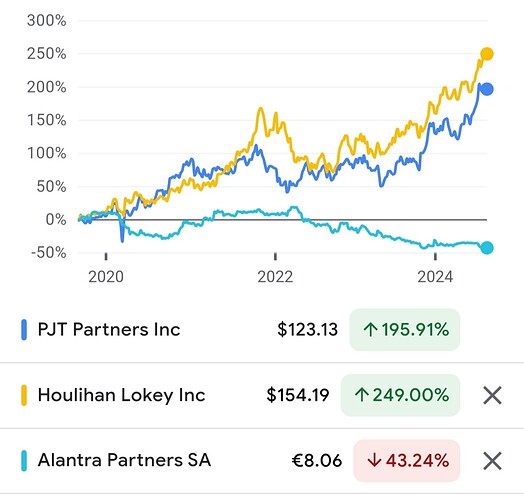Open Houlihan Lokey Inc stock

tap(121, 395)
